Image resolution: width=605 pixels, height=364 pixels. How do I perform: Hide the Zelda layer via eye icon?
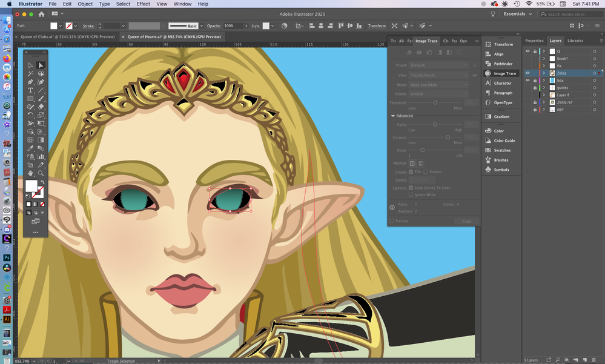click(527, 73)
